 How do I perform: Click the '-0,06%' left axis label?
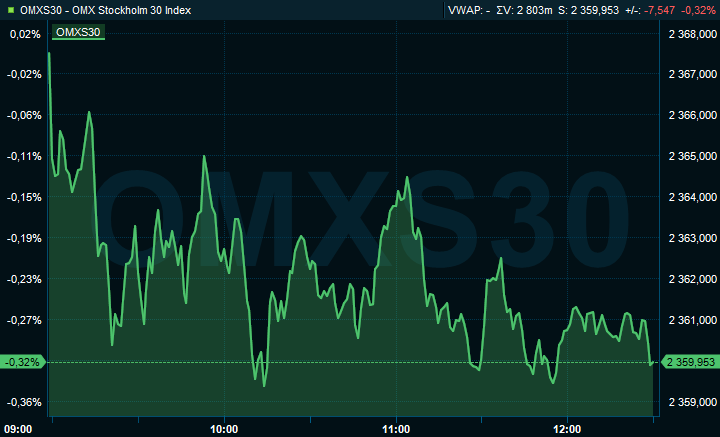pyautogui.click(x=24, y=115)
